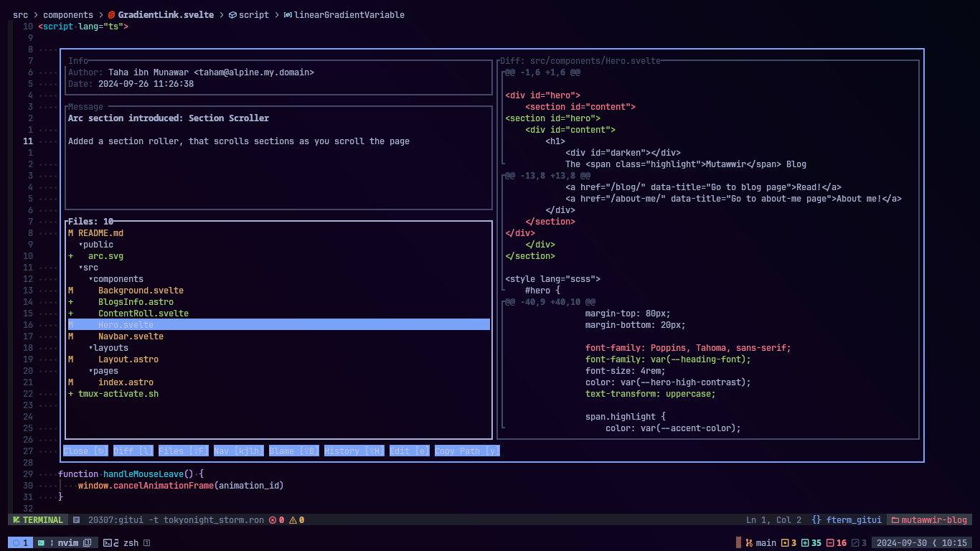Click the Ln 1, Col 2 position indicator
Screen dimensions: 980x551
(773, 519)
